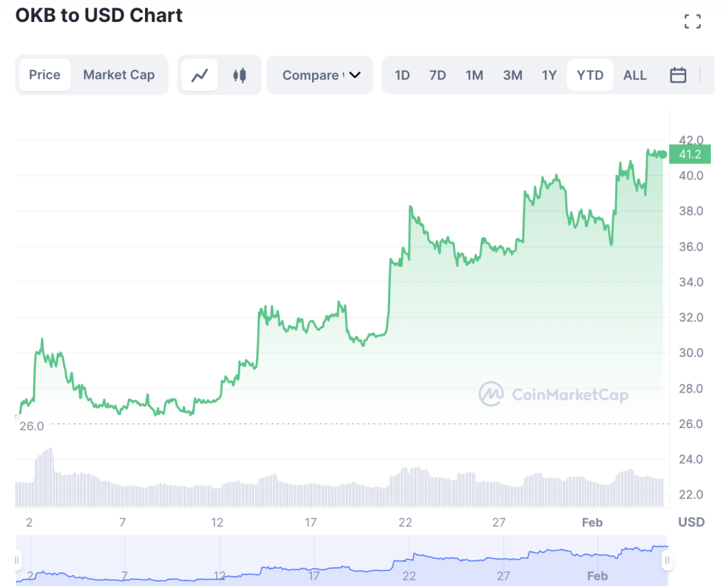Grab the right range slider handle
The width and height of the screenshot is (728, 586).
(x=667, y=560)
